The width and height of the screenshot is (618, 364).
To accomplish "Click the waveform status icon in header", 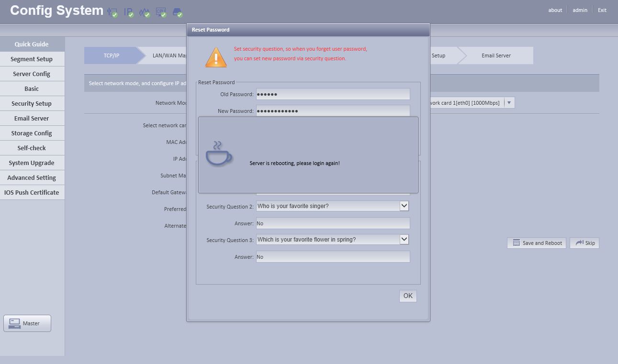I will click(145, 12).
